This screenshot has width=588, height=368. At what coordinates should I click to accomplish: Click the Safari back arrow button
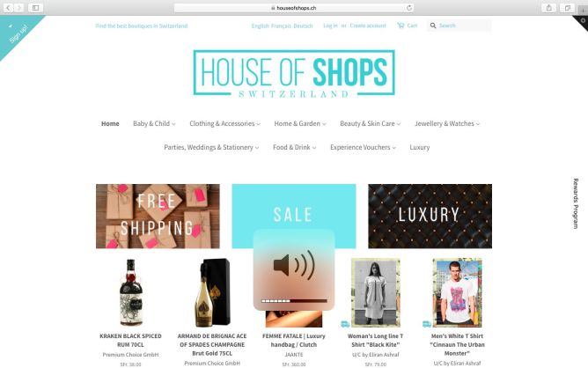8,8
